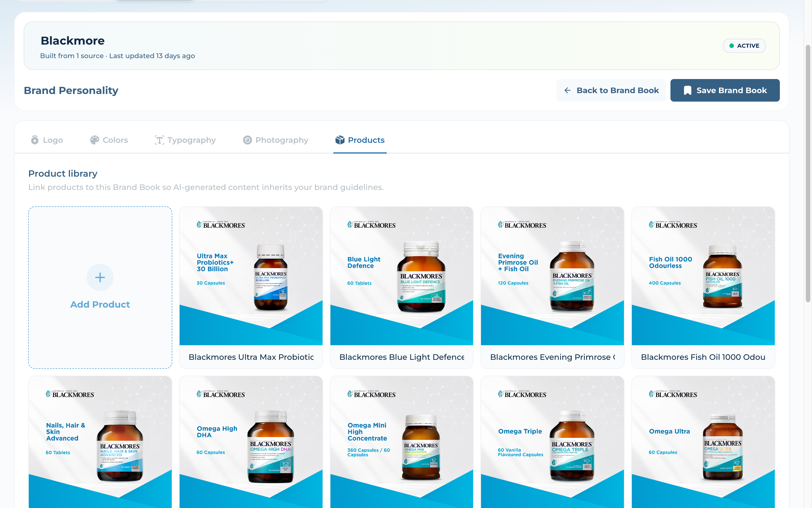Open Fish Oil 1000 Odourless product image
The image size is (812, 508).
703,276
